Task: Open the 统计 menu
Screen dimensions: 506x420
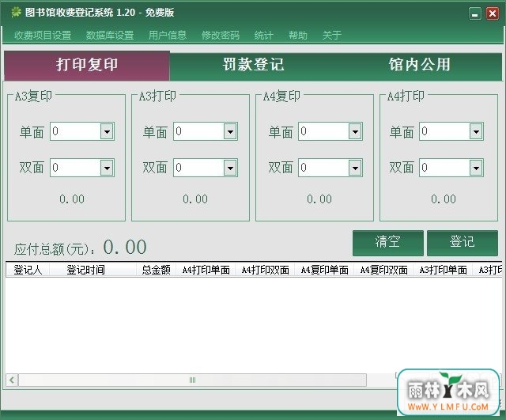Action: click(263, 35)
